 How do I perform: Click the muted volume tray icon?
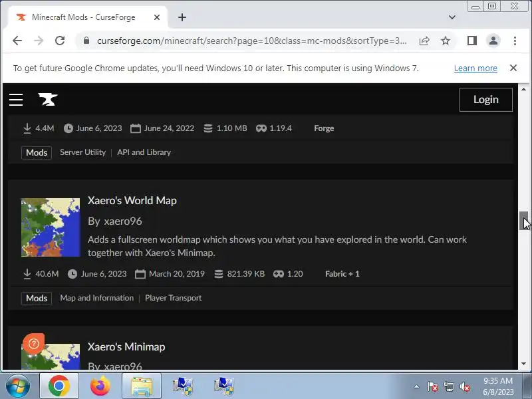[x=464, y=386]
